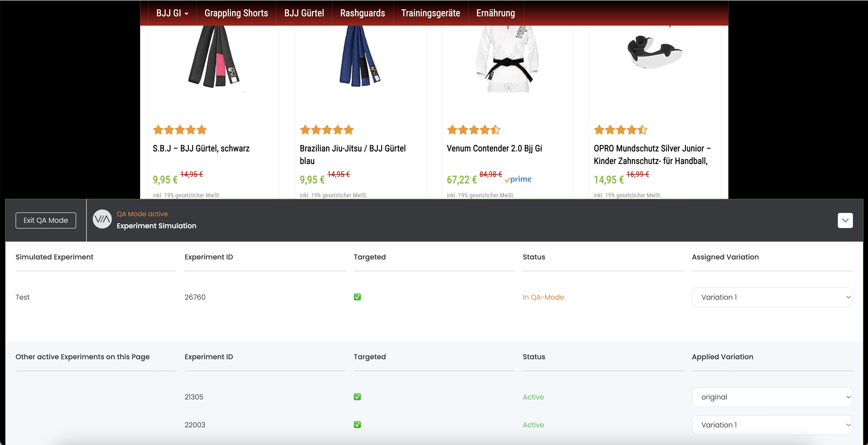Open Applied Variation dropdown showing original
Screen dimensions: 868x445
tap(772, 397)
